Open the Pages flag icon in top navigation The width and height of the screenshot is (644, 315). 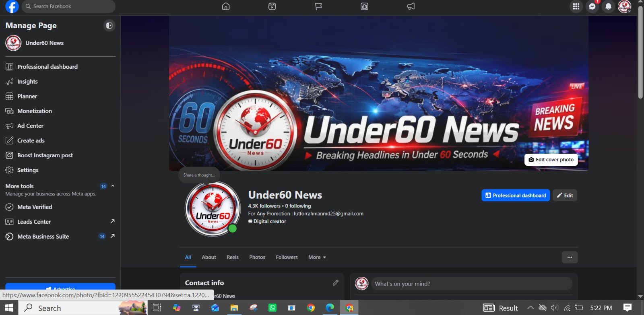(x=318, y=6)
